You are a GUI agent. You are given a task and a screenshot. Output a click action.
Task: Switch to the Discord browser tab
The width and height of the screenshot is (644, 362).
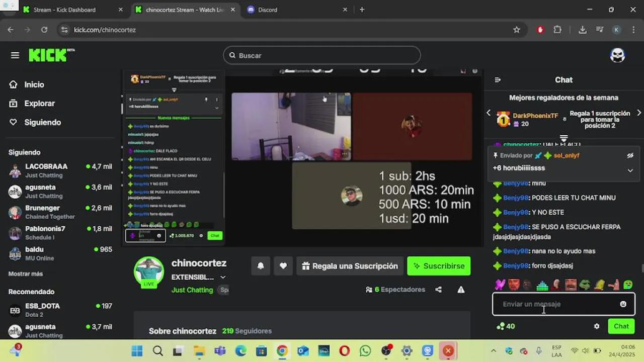point(298,10)
